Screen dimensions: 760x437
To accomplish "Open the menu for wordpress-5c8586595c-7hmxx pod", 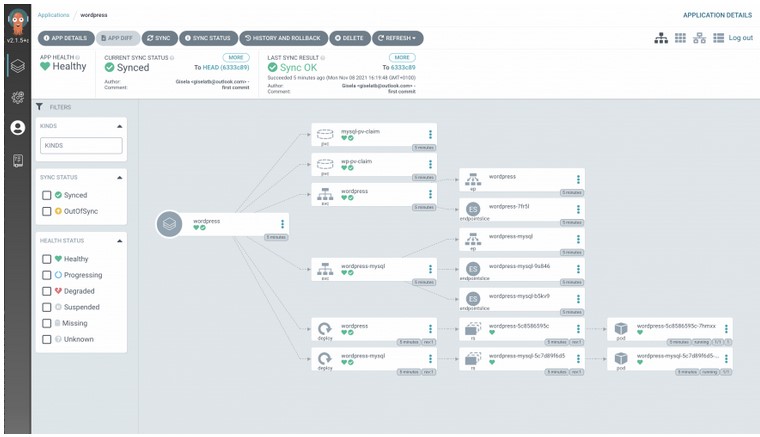I will 726,329.
